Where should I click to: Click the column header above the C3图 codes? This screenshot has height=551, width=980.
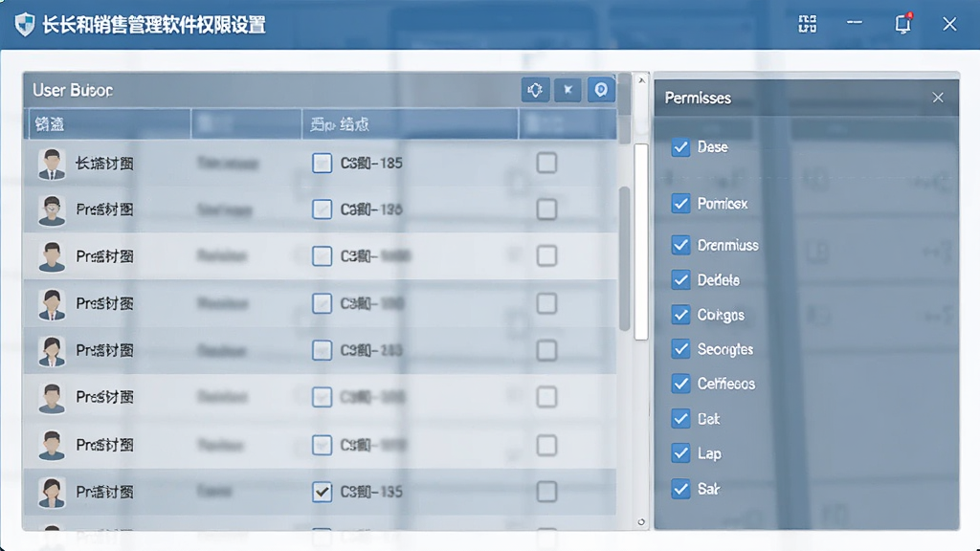click(410, 124)
